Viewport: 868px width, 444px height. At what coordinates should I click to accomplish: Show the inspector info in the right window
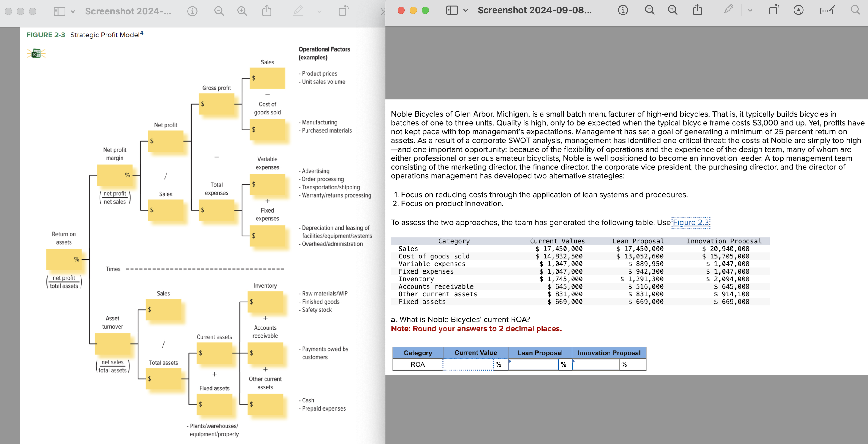pyautogui.click(x=623, y=11)
